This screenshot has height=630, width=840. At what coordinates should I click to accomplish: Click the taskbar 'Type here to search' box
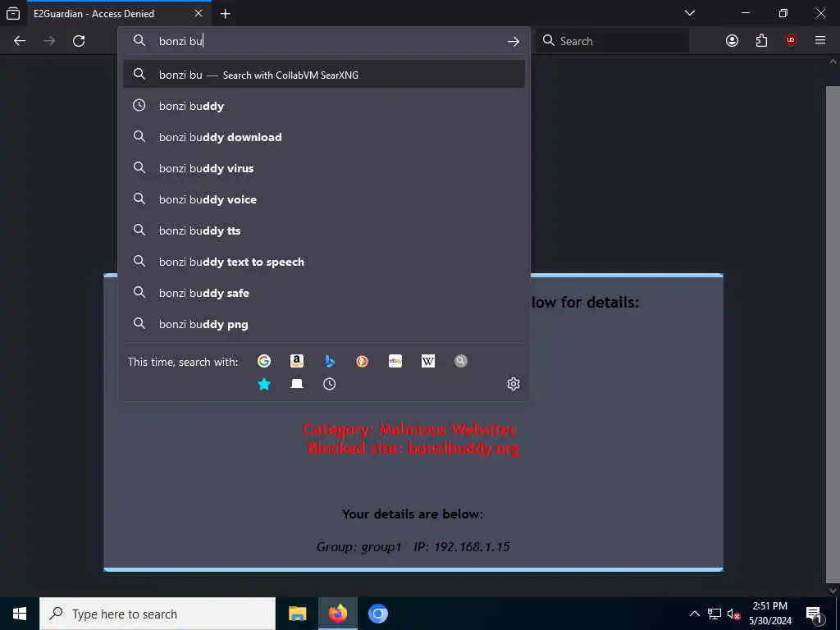pos(157,614)
